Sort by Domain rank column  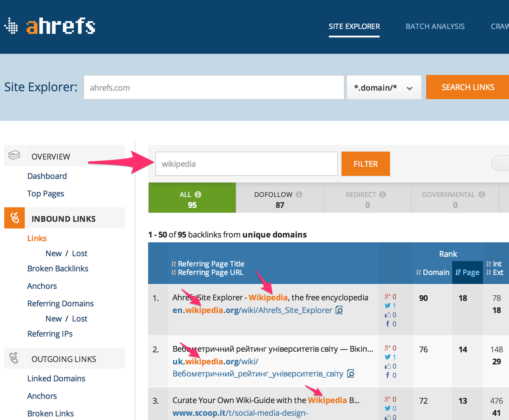(433, 272)
